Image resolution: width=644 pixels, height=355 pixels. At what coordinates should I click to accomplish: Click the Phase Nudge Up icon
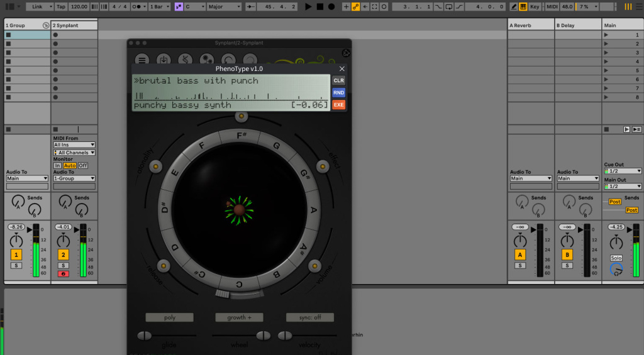click(104, 6)
